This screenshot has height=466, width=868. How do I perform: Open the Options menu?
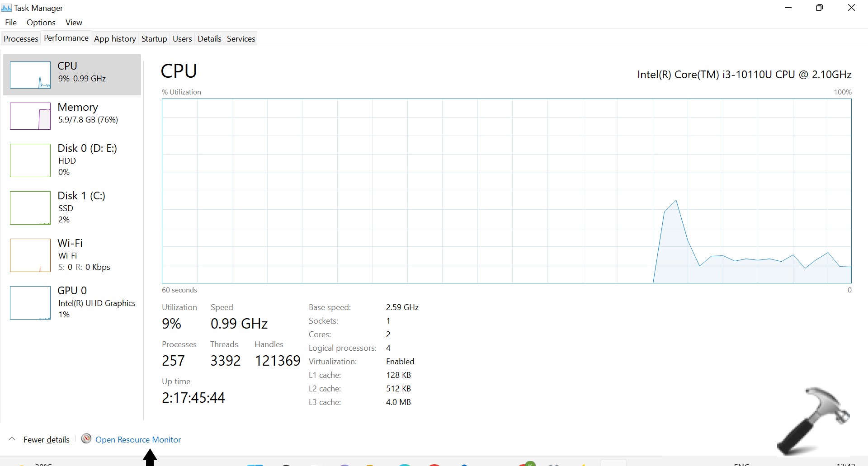41,23
